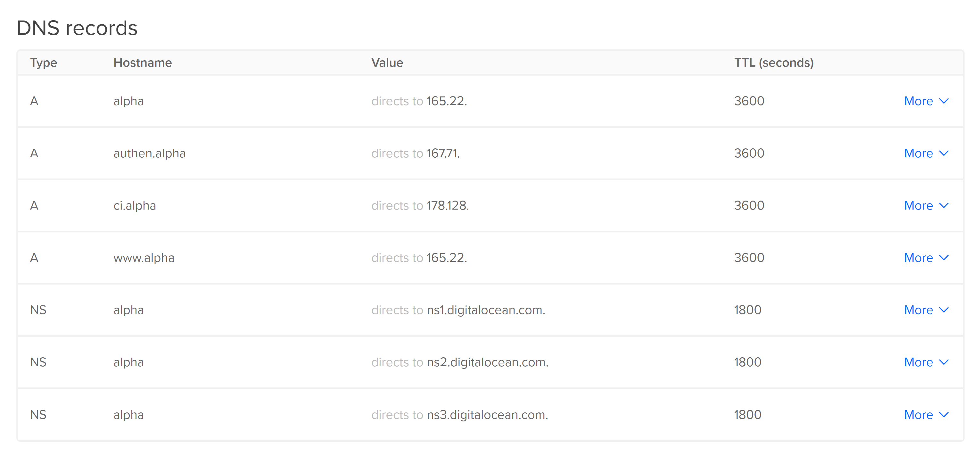980x456 pixels.
Task: Expand More menu for ns1.digitalocean.com record
Action: [x=926, y=310]
